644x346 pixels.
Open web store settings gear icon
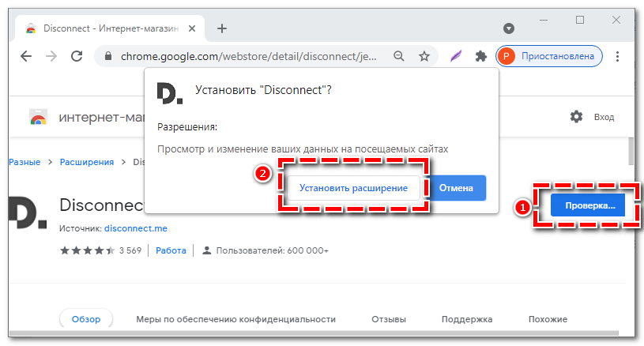tap(576, 117)
